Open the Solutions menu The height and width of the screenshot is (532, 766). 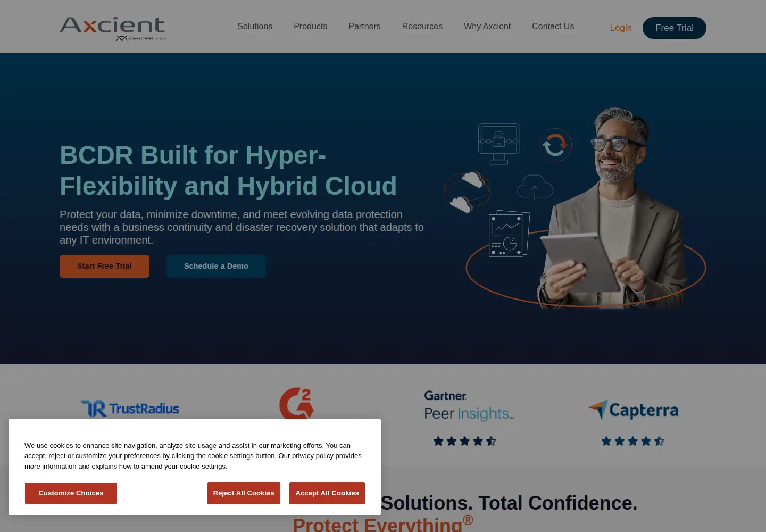click(255, 27)
